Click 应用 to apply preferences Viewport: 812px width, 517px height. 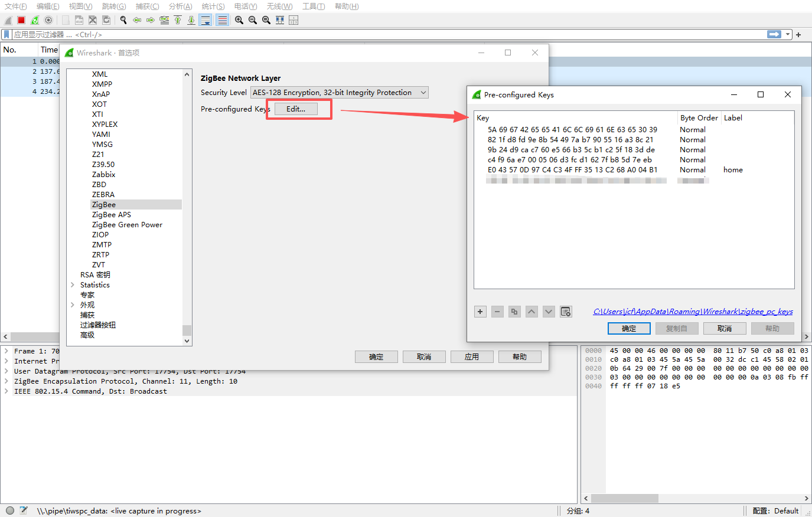472,357
